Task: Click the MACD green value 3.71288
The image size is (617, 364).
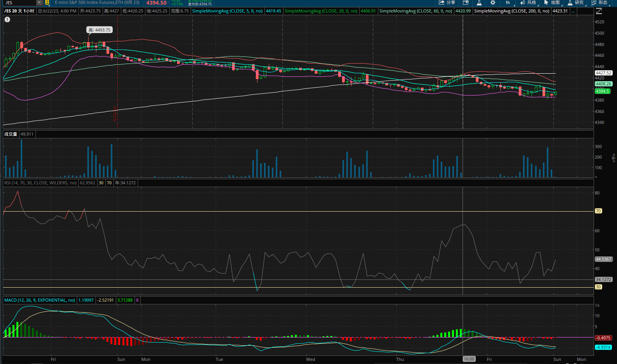Action: point(125,300)
